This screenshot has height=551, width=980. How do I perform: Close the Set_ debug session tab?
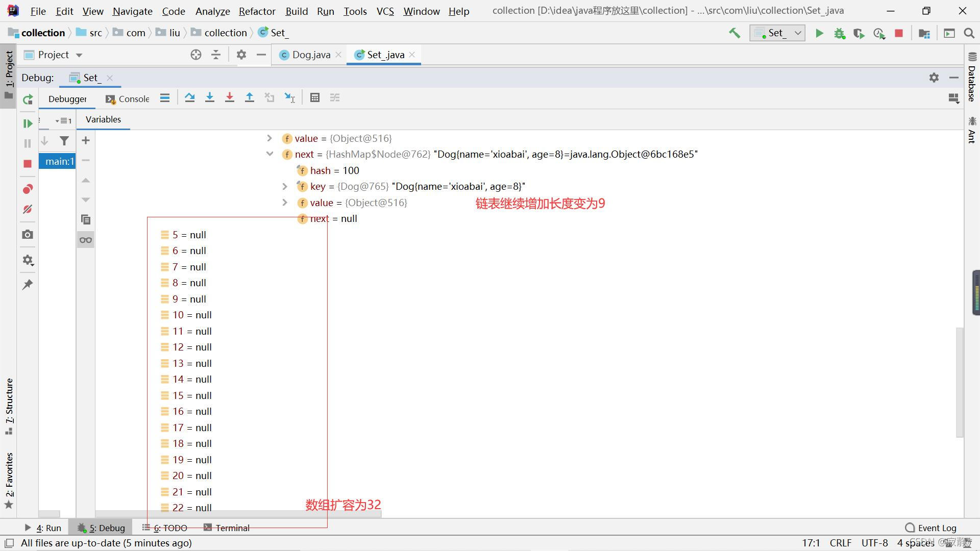pos(109,78)
